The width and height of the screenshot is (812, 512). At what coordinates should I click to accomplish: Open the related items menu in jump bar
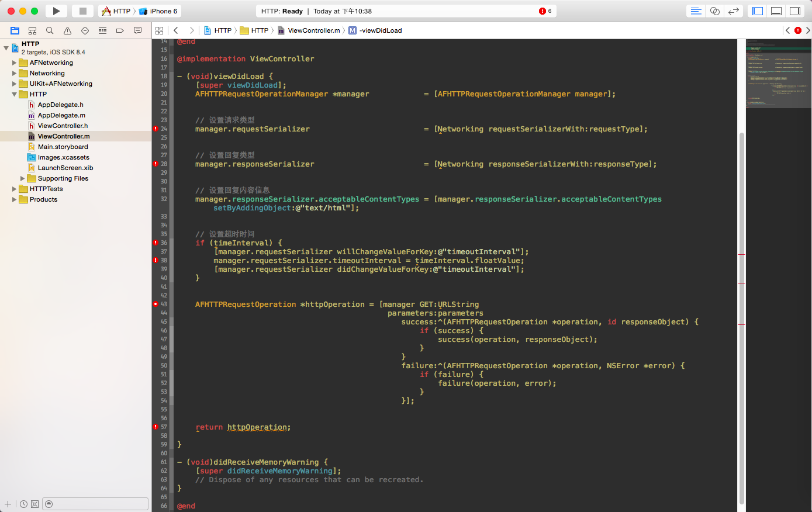pyautogui.click(x=159, y=30)
